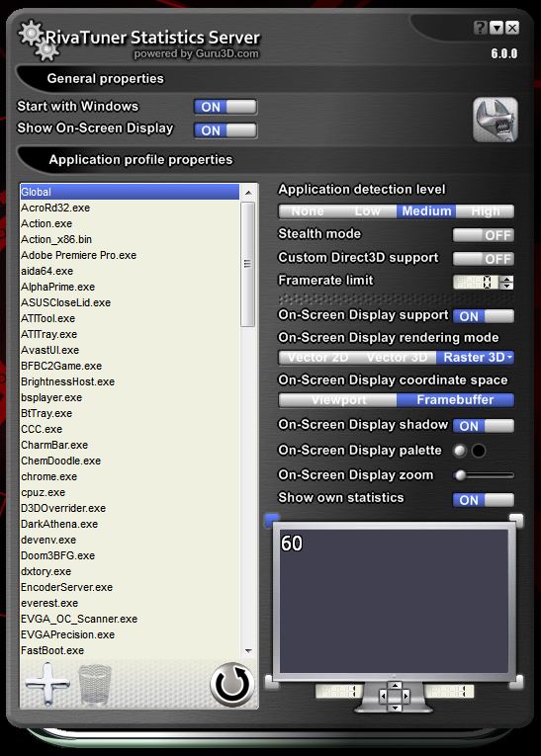Viewport: 541px width, 756px height.
Task: Click the left OSD position coordinate field
Action: (x=339, y=692)
